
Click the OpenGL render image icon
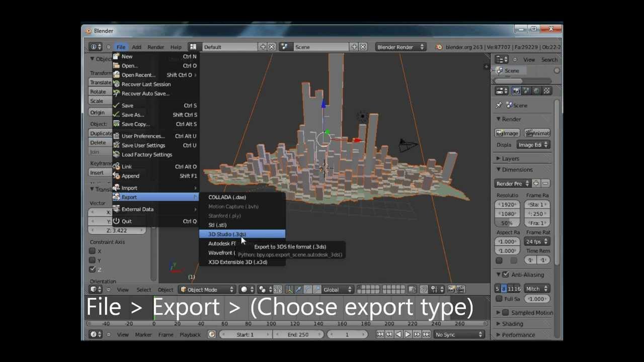pyautogui.click(x=451, y=290)
